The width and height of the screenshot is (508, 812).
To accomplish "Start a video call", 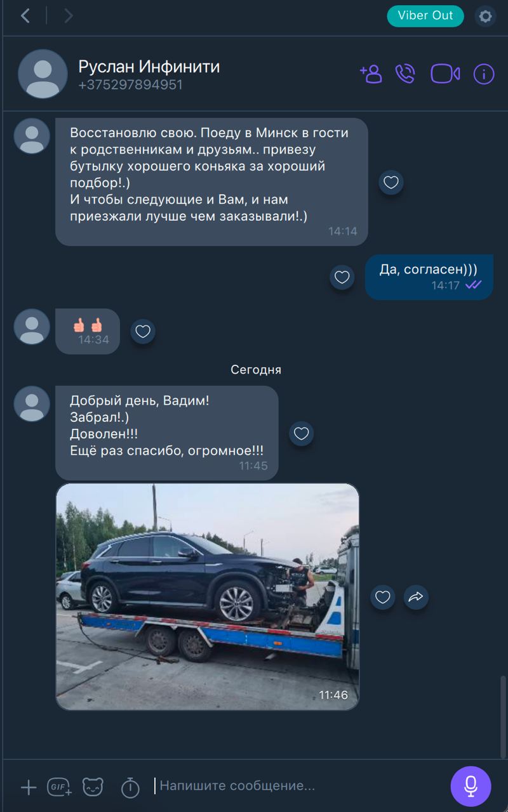I will click(x=445, y=74).
